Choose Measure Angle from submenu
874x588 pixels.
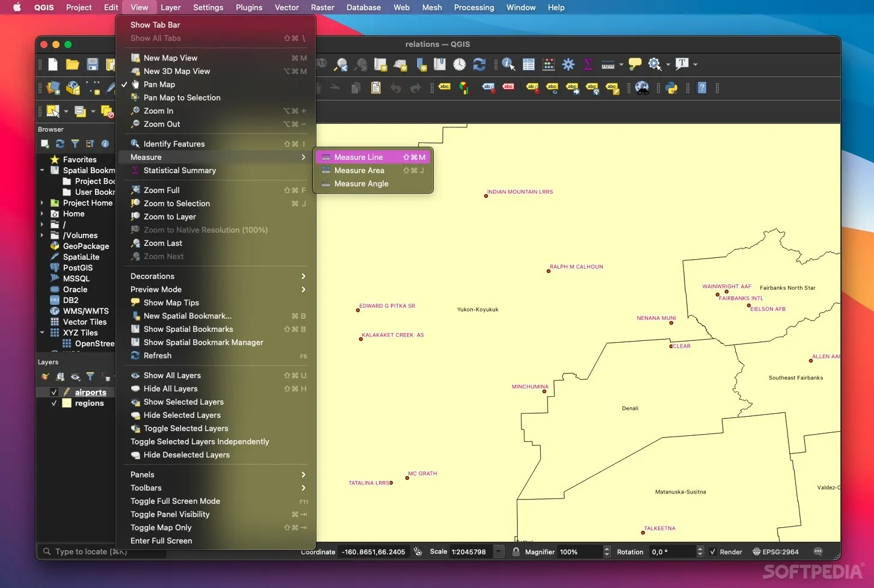click(373, 183)
